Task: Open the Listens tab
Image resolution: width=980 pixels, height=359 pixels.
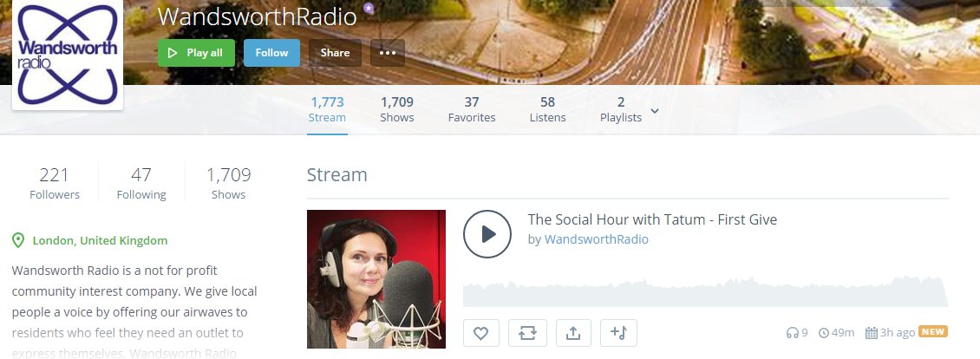Action: (547, 109)
